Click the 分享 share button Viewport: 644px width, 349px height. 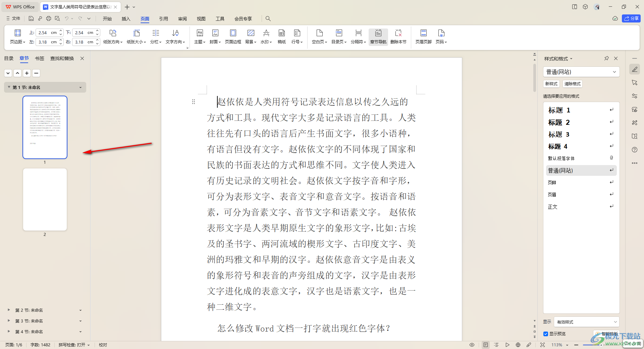(x=631, y=18)
